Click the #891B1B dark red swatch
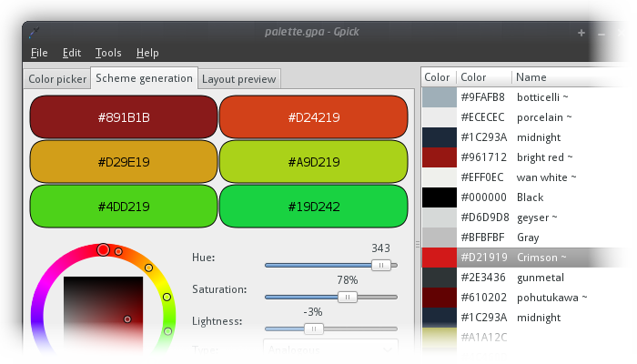This screenshot has width=637, height=364. tap(124, 117)
